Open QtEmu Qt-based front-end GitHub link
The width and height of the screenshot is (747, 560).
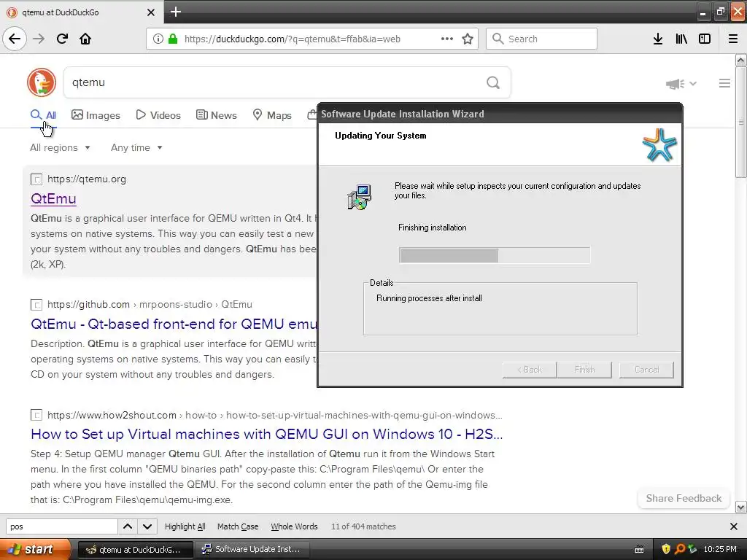[x=174, y=324]
